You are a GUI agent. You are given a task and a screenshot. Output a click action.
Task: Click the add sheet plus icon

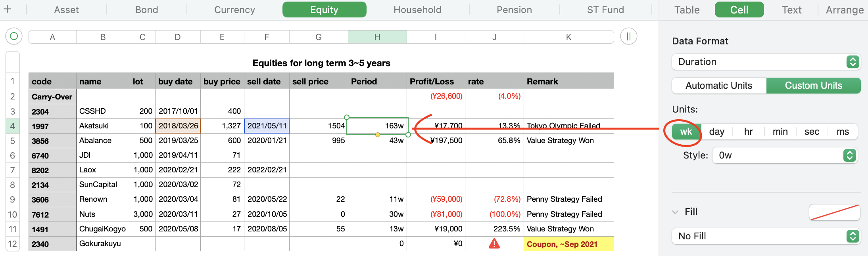coord(8,9)
